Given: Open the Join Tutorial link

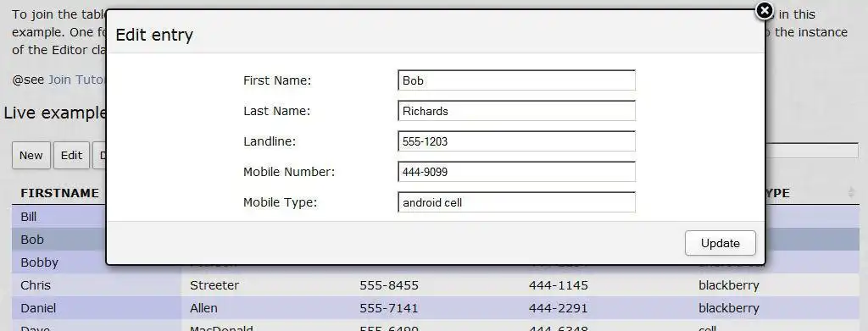Looking at the screenshot, I should pyautogui.click(x=77, y=80).
